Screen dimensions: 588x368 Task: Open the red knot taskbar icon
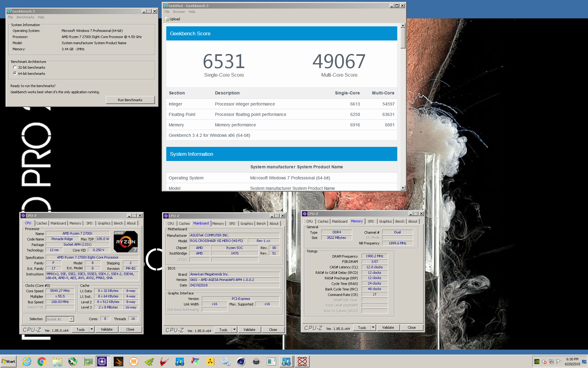coord(302,362)
